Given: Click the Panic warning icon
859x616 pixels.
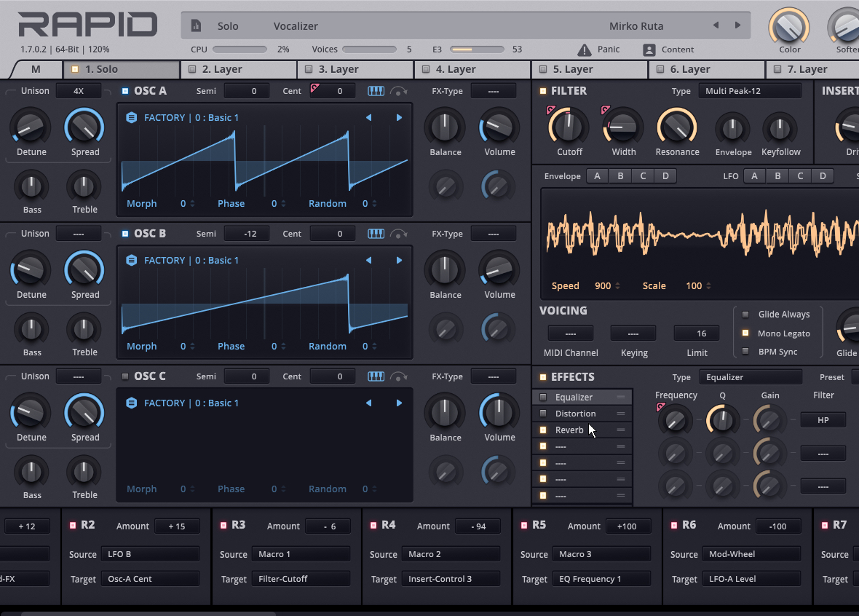Looking at the screenshot, I should pyautogui.click(x=584, y=50).
